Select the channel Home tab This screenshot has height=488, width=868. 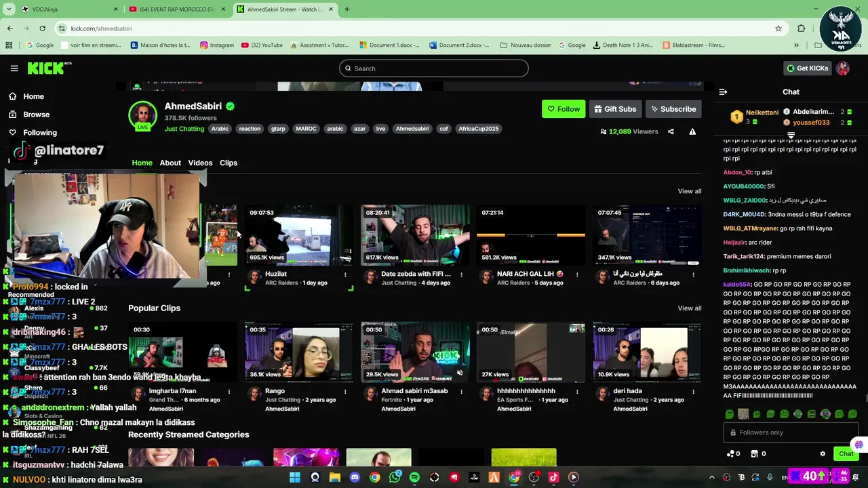[142, 163]
